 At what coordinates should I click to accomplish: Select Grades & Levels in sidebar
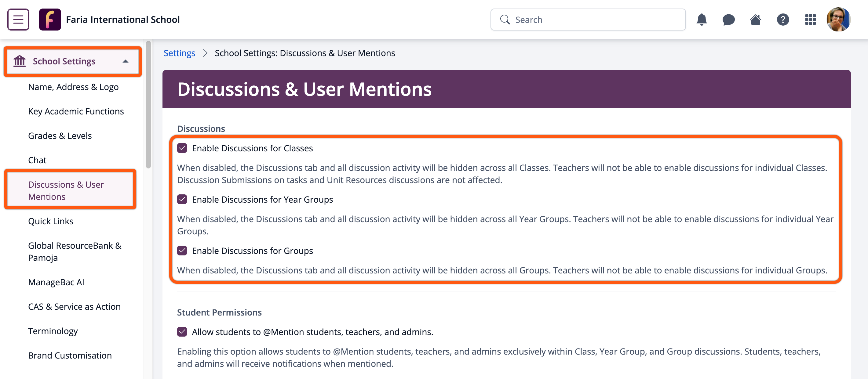coord(60,136)
